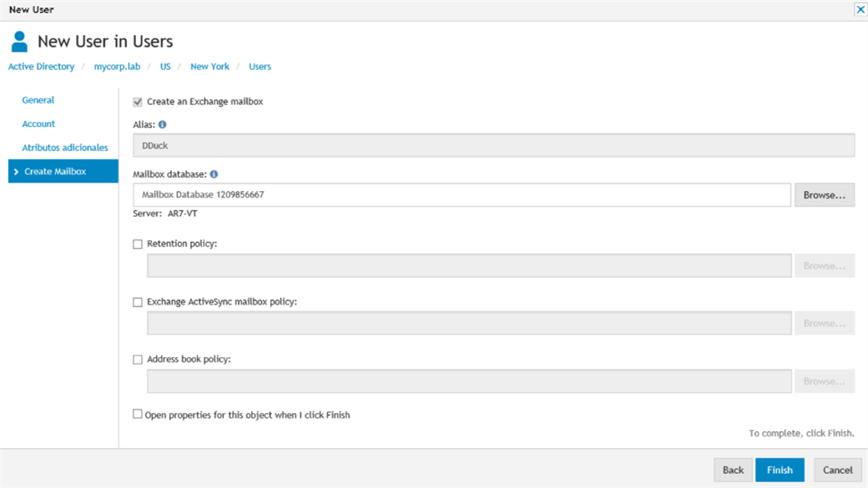Go Back to the previous step

733,470
